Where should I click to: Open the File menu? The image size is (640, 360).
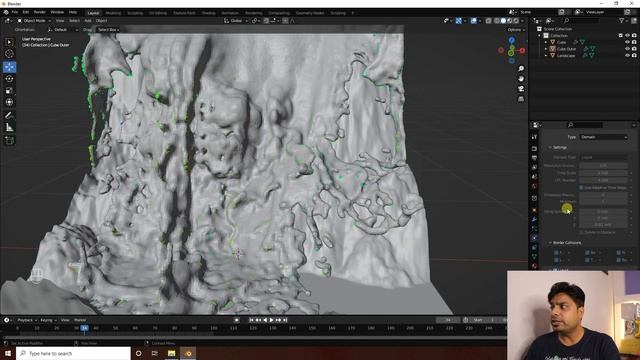pos(15,13)
